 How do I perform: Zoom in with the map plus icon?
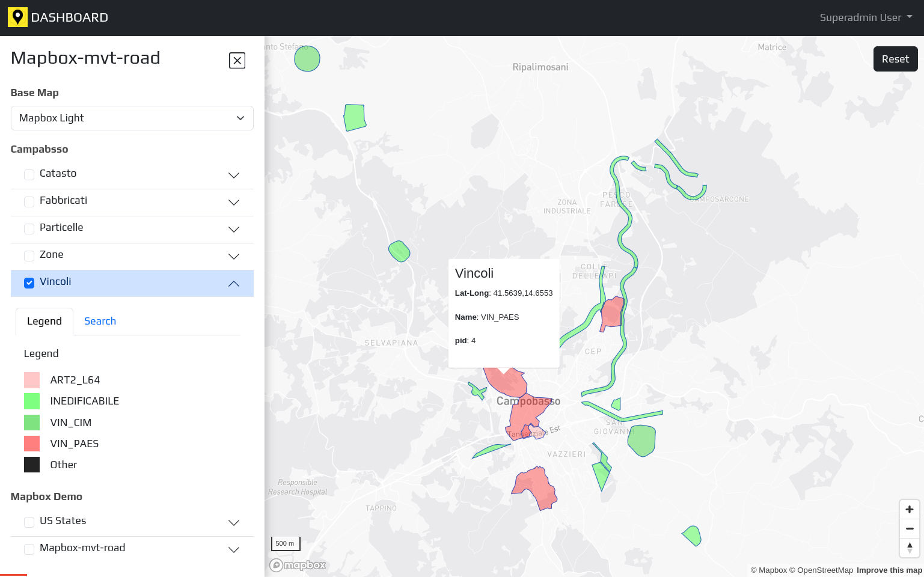909,509
